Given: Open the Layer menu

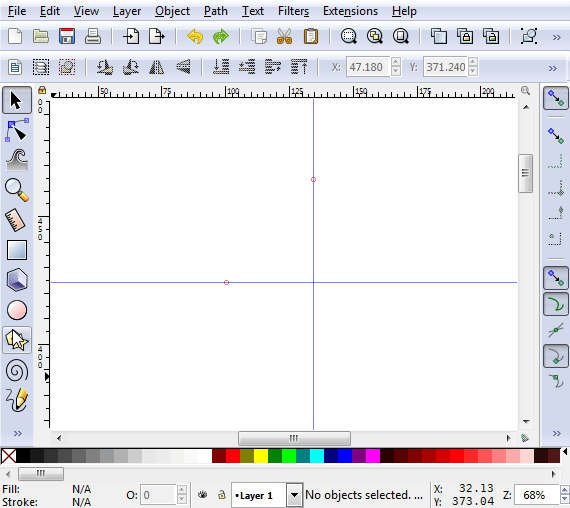Looking at the screenshot, I should pos(127,11).
